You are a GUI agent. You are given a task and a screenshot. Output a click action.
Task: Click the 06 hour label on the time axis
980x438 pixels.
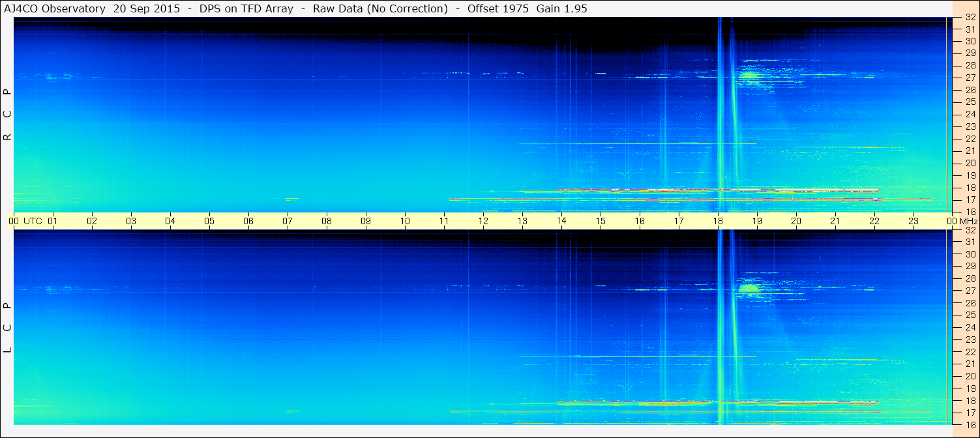pos(248,221)
